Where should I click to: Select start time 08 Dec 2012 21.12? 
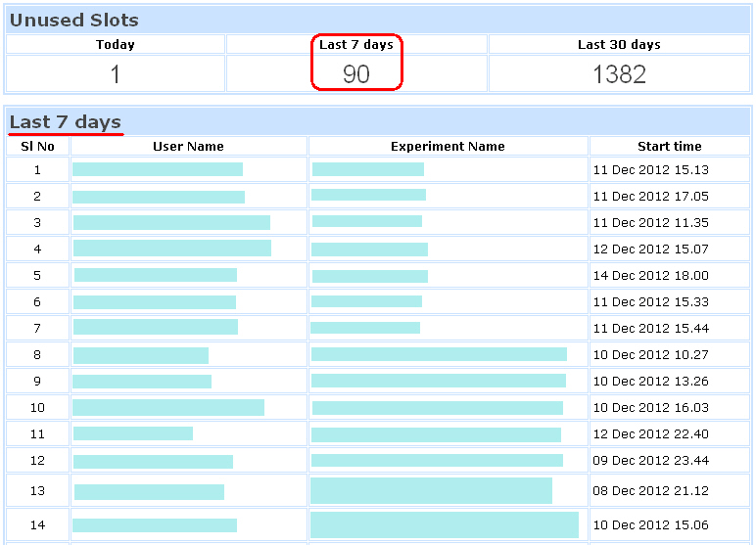click(x=650, y=490)
